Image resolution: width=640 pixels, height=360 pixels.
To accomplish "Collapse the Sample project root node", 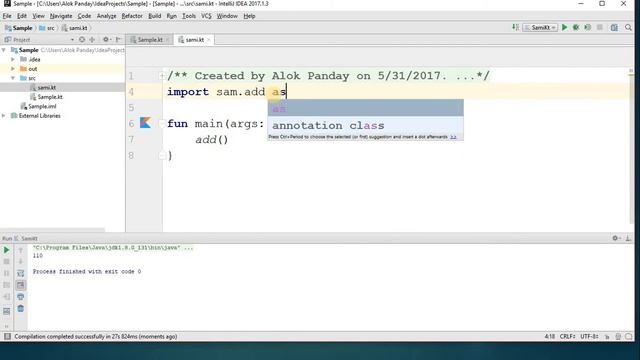I will 4,50.
